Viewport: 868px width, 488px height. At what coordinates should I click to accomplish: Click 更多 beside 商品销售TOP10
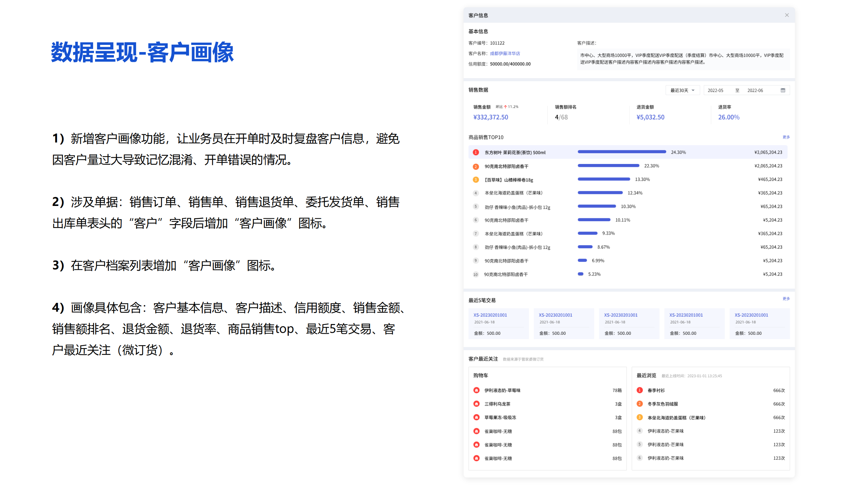(786, 137)
